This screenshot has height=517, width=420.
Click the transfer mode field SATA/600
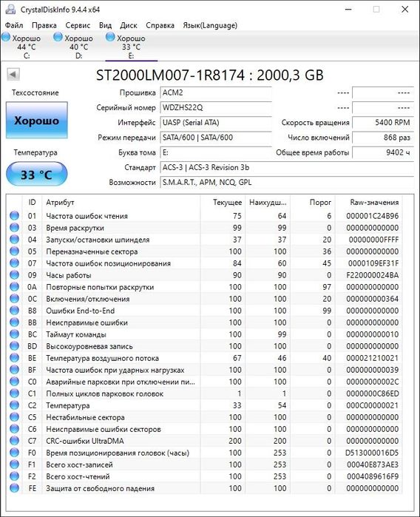point(216,138)
